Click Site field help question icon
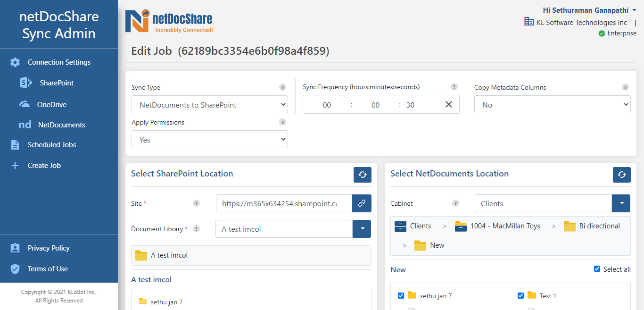Viewport: 644px width, 310px height. 196,203
